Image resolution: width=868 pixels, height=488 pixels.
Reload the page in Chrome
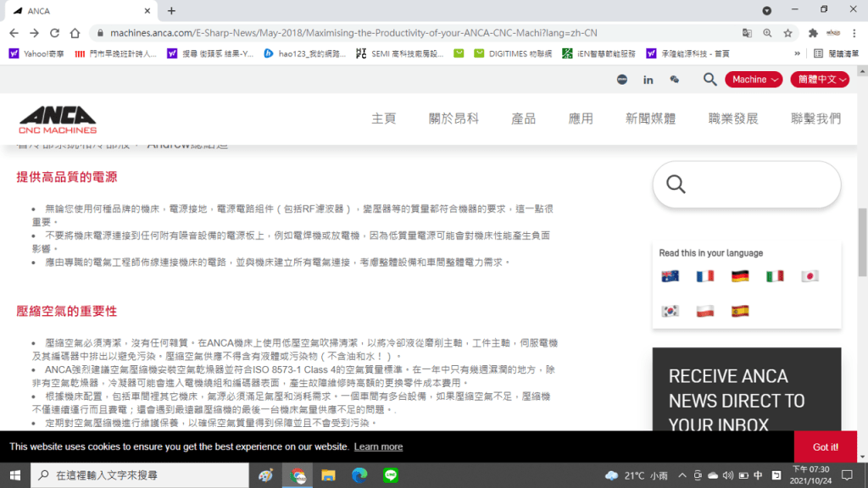click(x=54, y=33)
